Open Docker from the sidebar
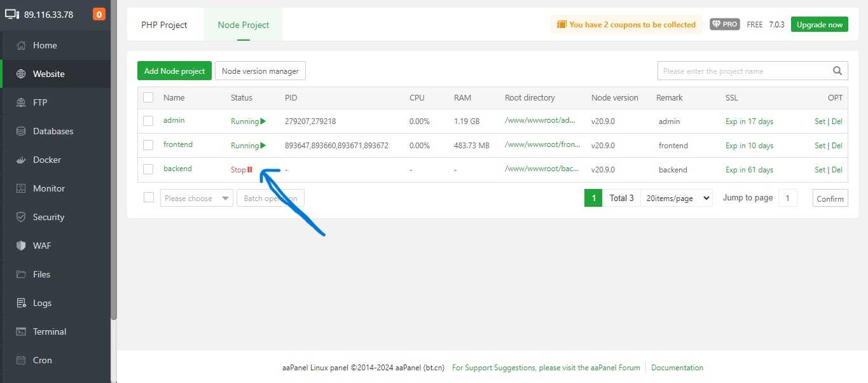The image size is (868, 383). (22, 160)
